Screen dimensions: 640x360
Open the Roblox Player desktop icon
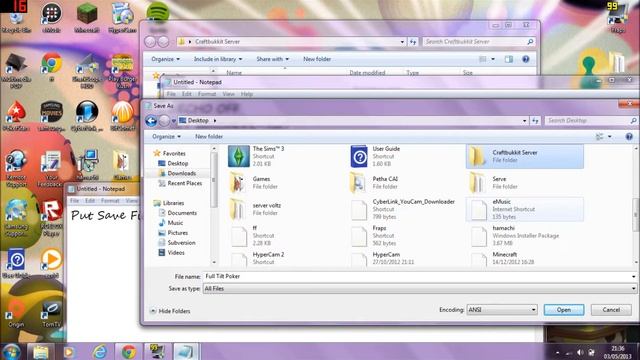point(51,218)
